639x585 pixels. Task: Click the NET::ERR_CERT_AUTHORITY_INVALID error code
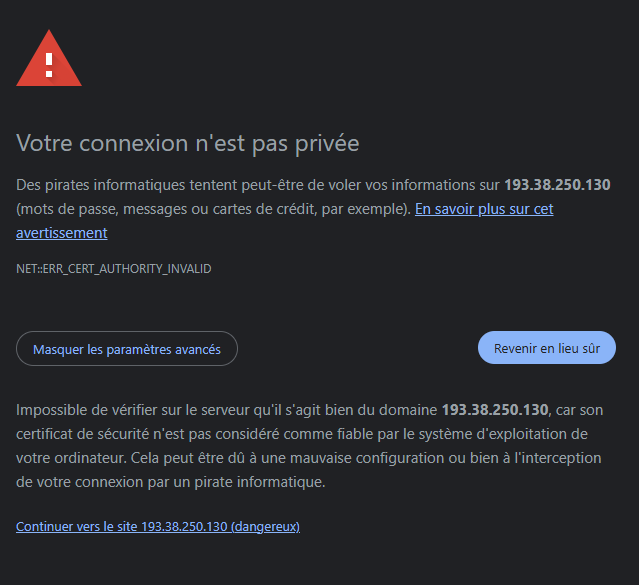click(114, 269)
